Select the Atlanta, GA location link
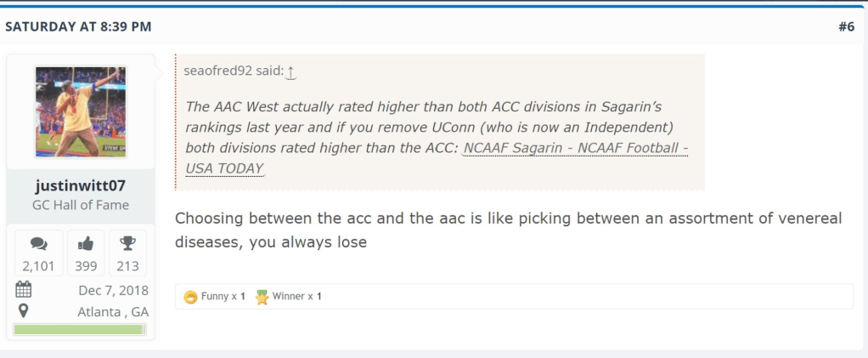Viewport: 868px width, 358px height. (x=113, y=311)
